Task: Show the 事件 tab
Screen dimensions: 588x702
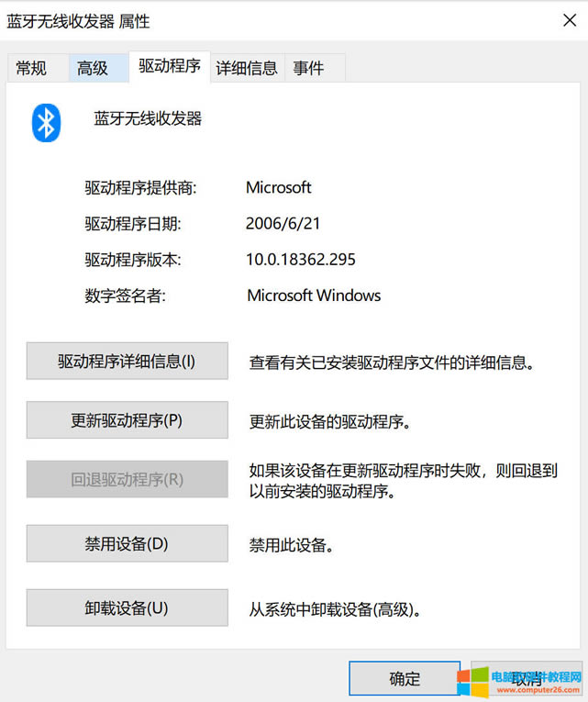Action: (x=308, y=68)
